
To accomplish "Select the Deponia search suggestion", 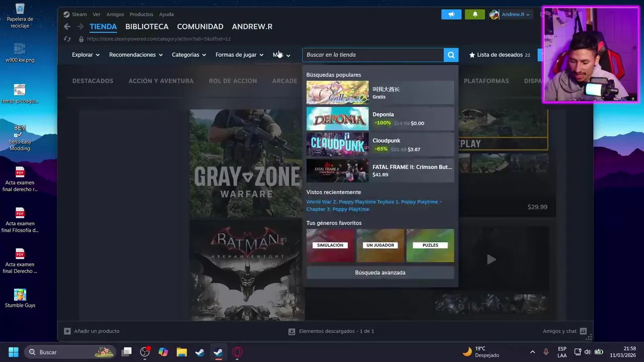I will pos(380,119).
